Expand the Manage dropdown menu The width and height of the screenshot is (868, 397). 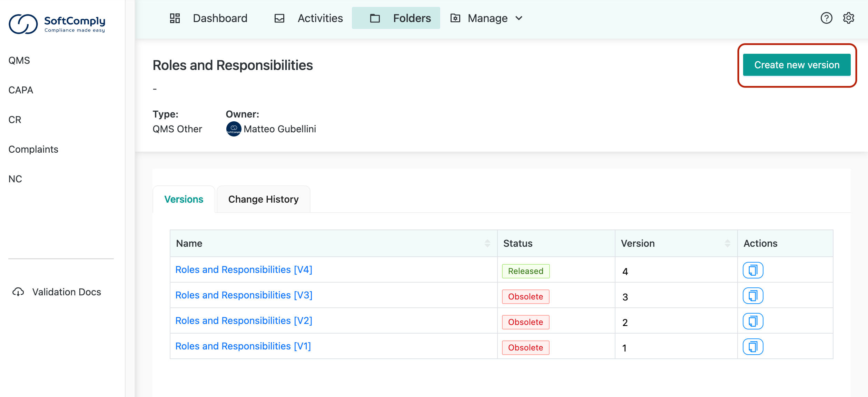pos(487,18)
